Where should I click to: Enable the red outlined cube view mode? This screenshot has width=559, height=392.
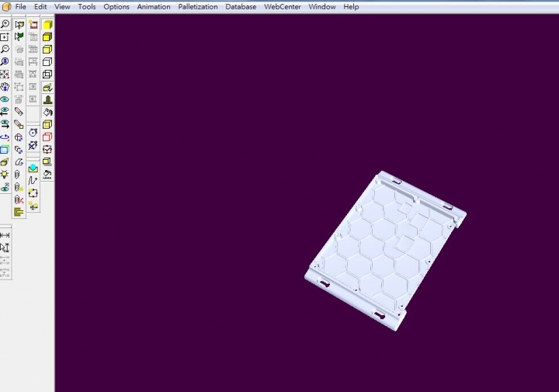pos(47,137)
